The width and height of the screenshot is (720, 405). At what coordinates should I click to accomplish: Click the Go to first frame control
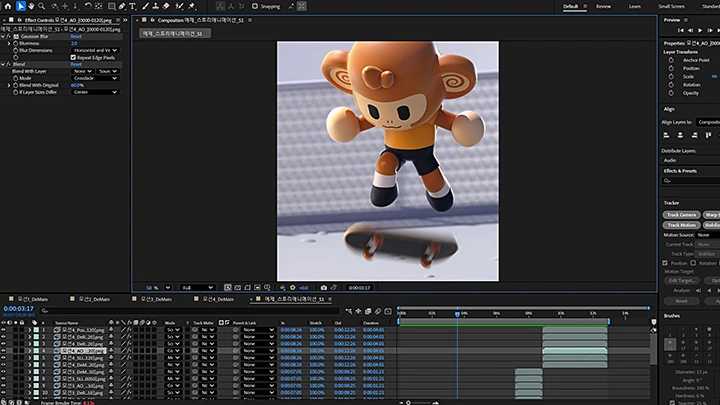coord(681,30)
